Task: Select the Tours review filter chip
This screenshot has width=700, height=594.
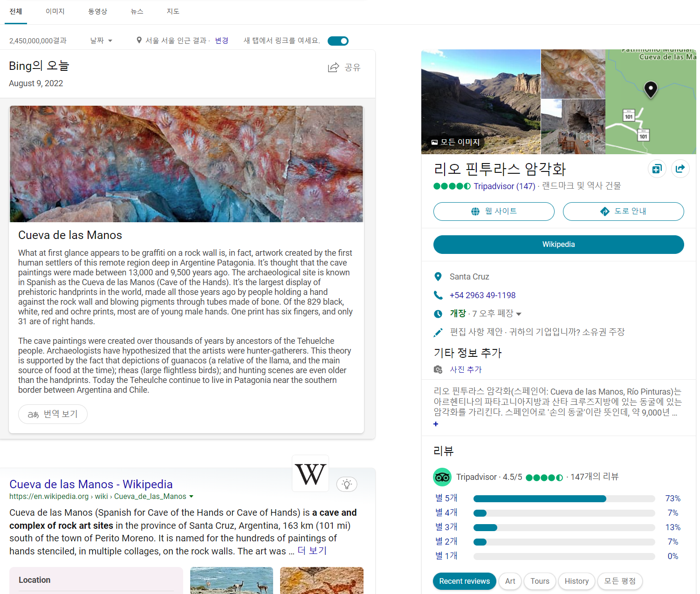Action: click(540, 581)
